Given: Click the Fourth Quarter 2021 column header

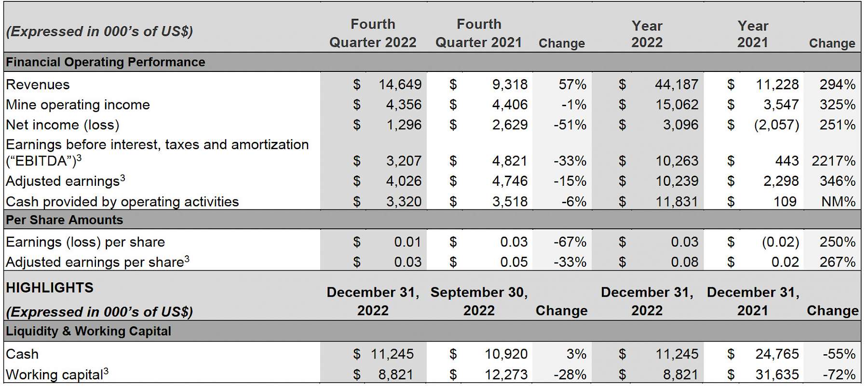Looking at the screenshot, I should click(x=478, y=33).
